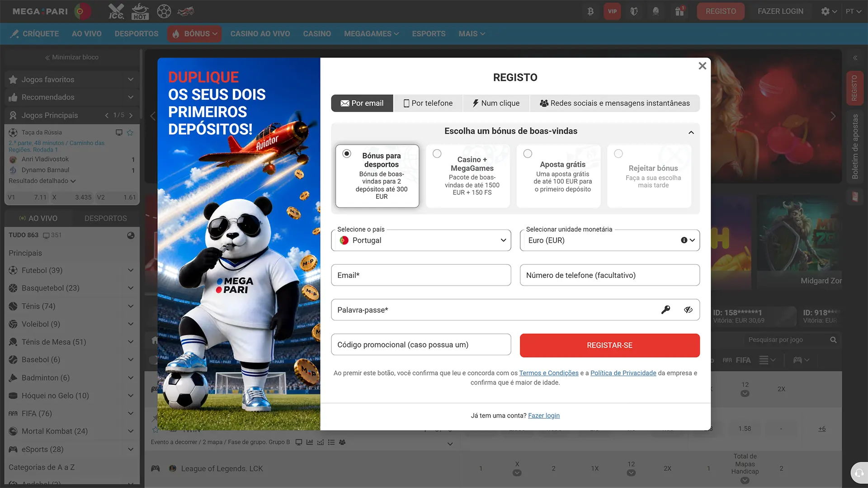Switch to Por email registration tab
Viewport: 868px width, 488px height.
click(x=362, y=103)
